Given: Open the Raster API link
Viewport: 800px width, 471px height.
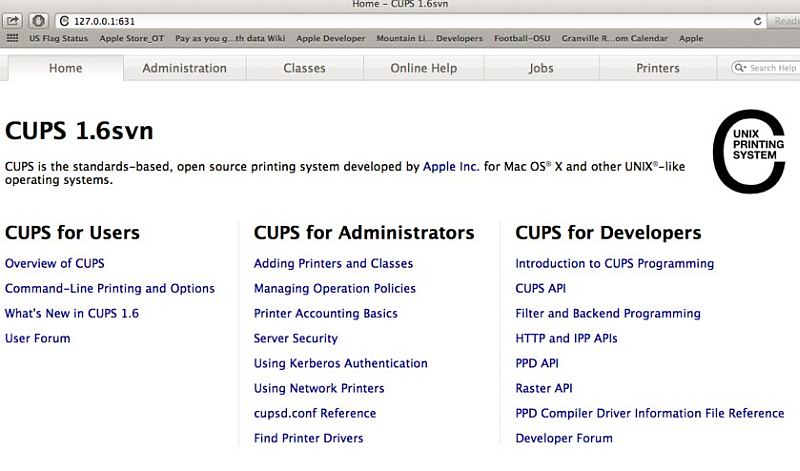Looking at the screenshot, I should 544,388.
